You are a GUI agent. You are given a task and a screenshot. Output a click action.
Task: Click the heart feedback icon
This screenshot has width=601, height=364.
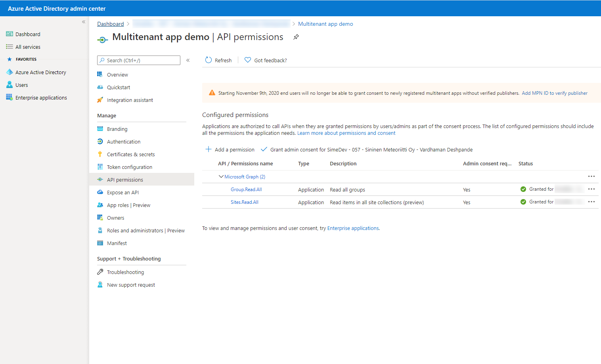click(248, 60)
